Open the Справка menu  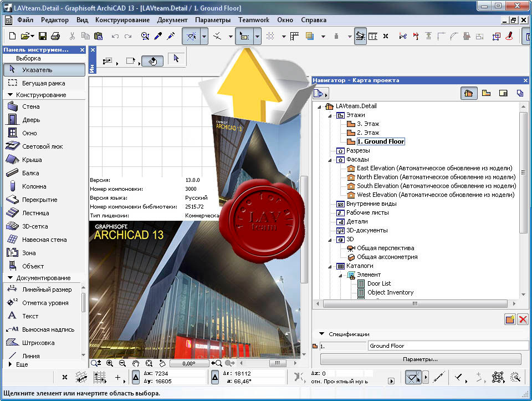(314, 20)
